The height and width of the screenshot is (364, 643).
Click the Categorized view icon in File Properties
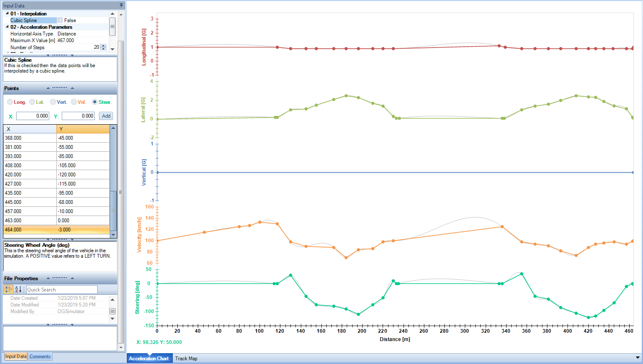[x=8, y=289]
